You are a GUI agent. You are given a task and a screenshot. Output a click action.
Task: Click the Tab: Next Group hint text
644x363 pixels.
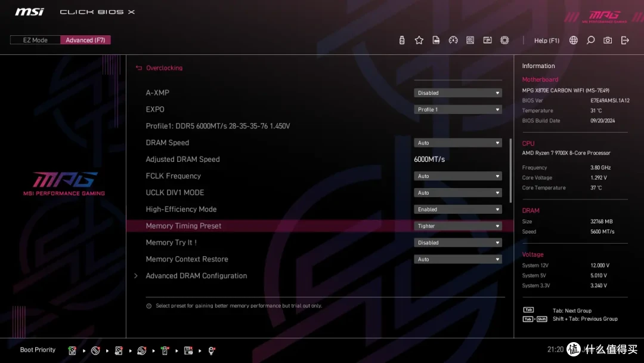pos(572,311)
